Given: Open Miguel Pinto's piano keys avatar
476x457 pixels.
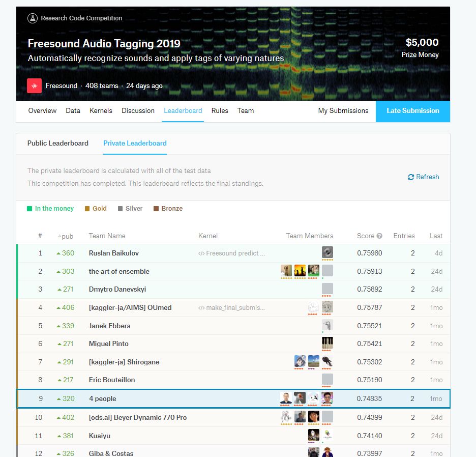Looking at the screenshot, I should point(328,343).
